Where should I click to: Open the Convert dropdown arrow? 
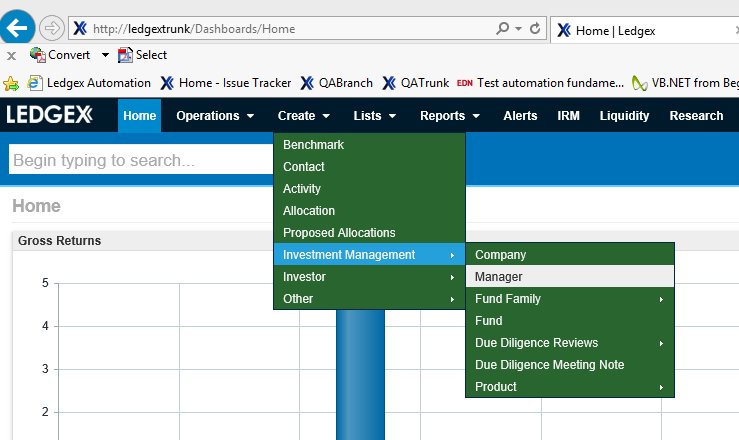[106, 55]
